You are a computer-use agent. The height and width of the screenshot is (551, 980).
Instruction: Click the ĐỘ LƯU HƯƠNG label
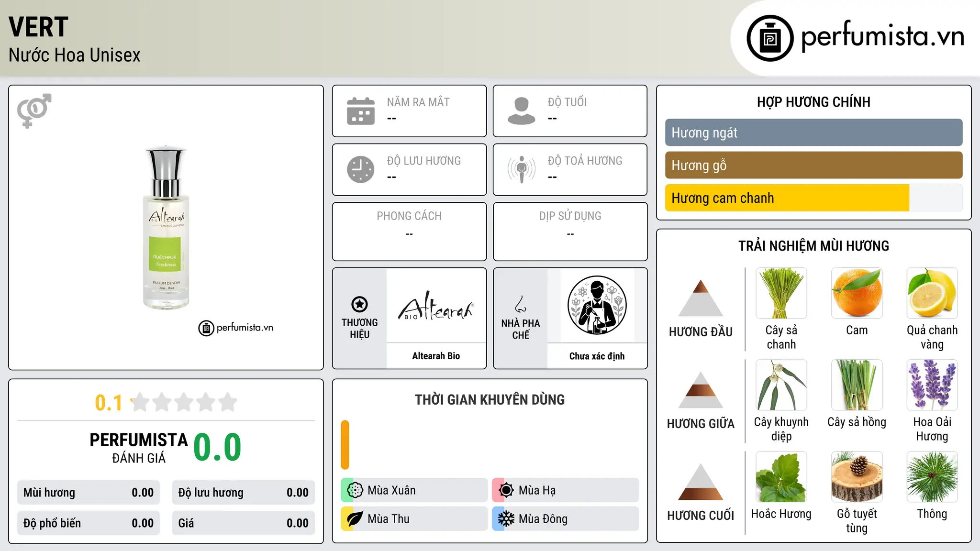424,161
